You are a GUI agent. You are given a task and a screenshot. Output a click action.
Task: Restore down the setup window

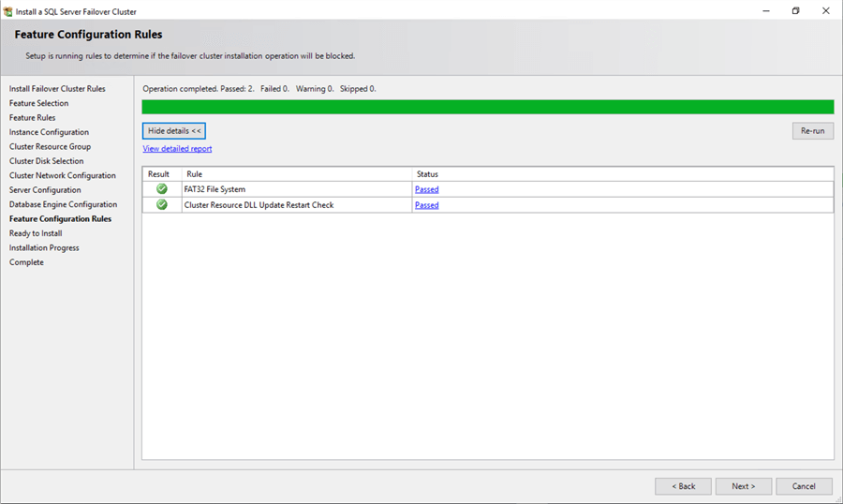(x=795, y=10)
